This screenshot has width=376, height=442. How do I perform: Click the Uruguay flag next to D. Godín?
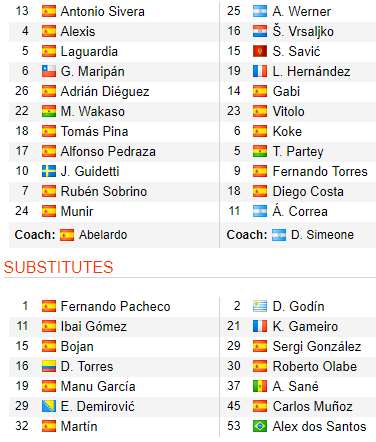point(260,306)
